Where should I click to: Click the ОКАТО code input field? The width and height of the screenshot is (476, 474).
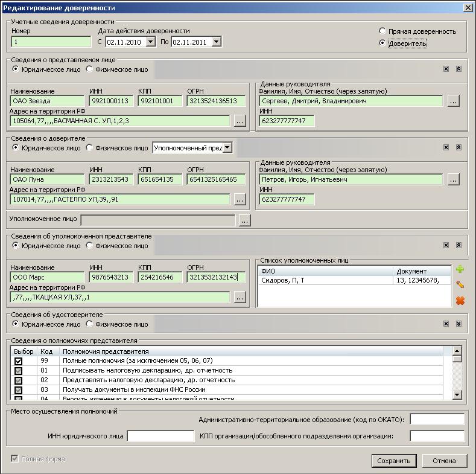(437, 419)
